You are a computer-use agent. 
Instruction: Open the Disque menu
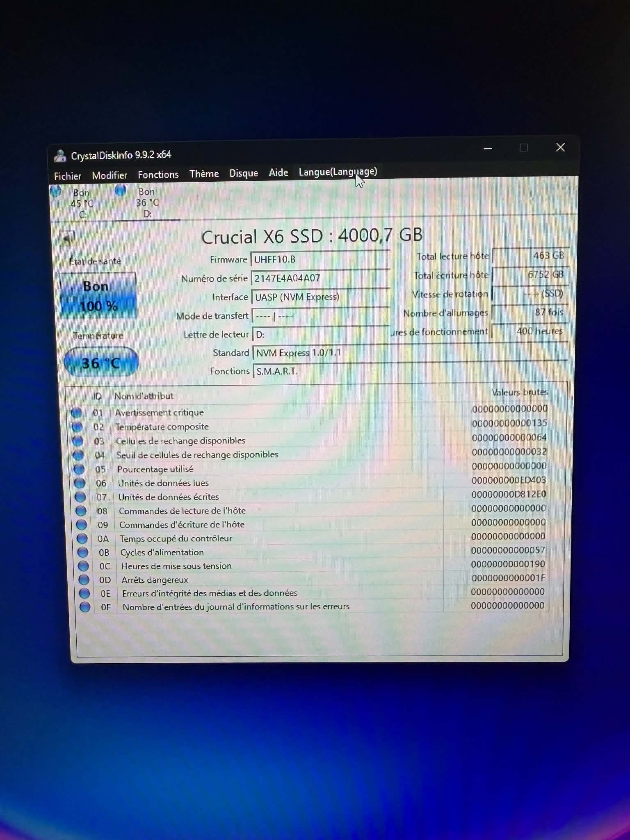(244, 173)
